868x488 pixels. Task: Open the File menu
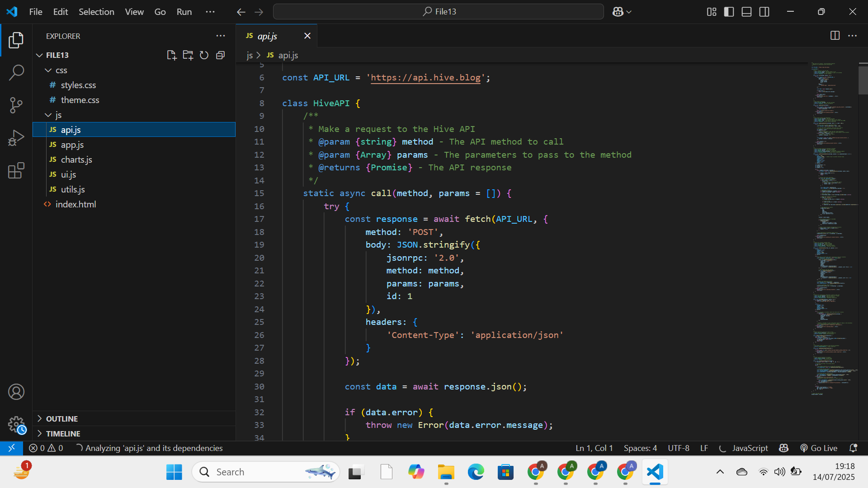[36, 12]
